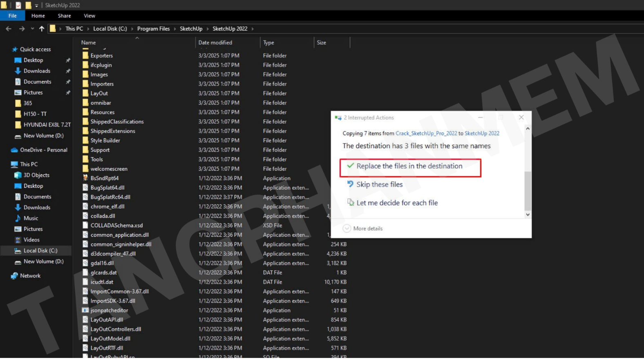Select the LayOutAPI.dll file icon
The image size is (644, 362).
pos(85,320)
